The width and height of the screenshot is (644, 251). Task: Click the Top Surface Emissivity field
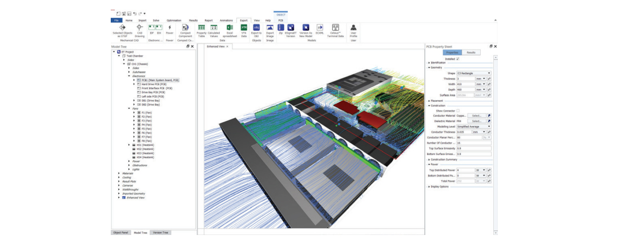(474, 148)
